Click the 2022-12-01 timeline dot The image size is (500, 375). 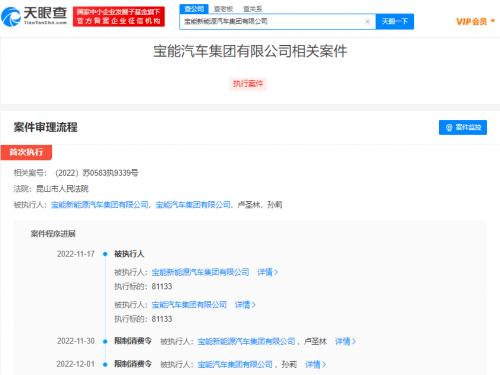pyautogui.click(x=105, y=364)
